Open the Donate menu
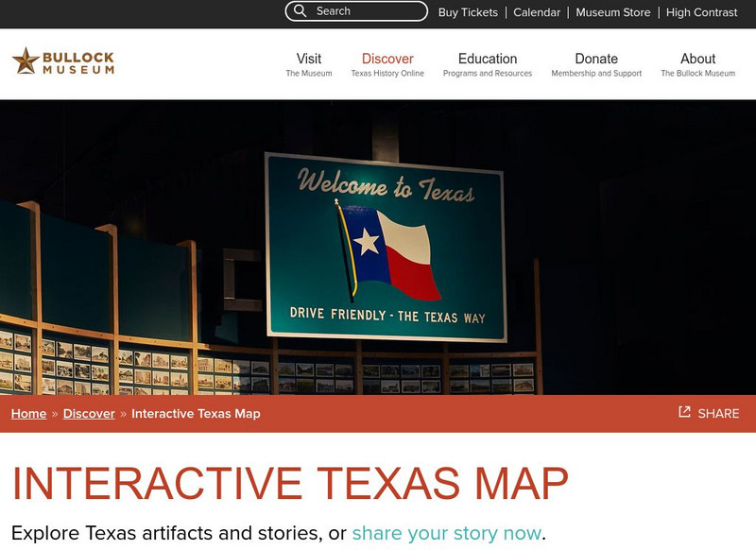The image size is (756, 550). point(596,59)
